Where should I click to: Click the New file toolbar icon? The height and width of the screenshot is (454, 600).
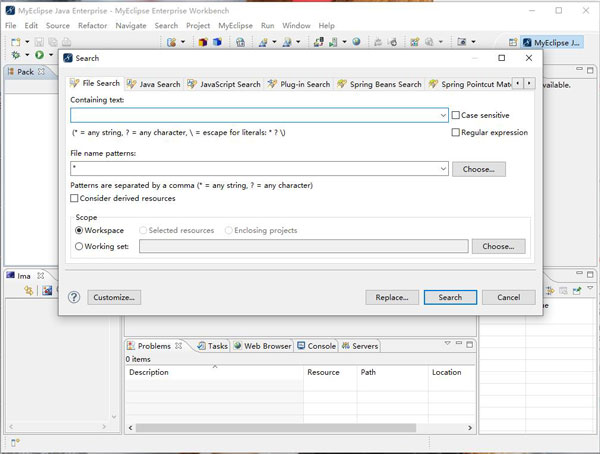[15, 42]
